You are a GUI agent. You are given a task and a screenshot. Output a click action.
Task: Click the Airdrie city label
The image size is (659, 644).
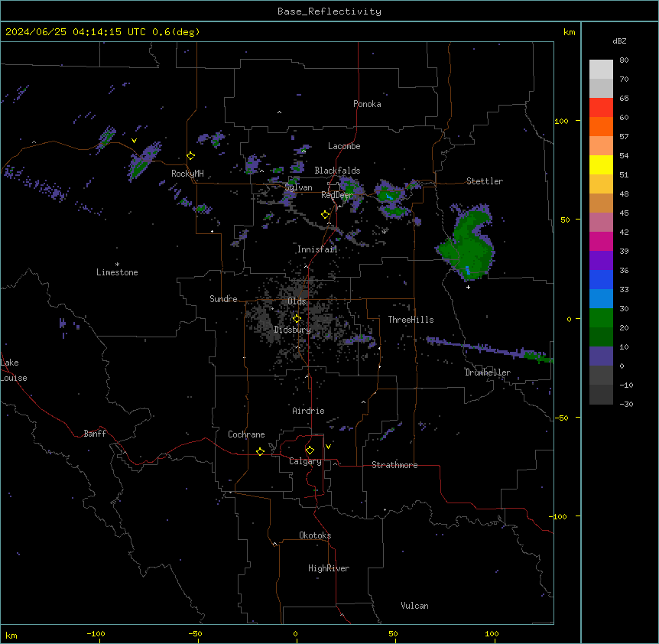[309, 411]
